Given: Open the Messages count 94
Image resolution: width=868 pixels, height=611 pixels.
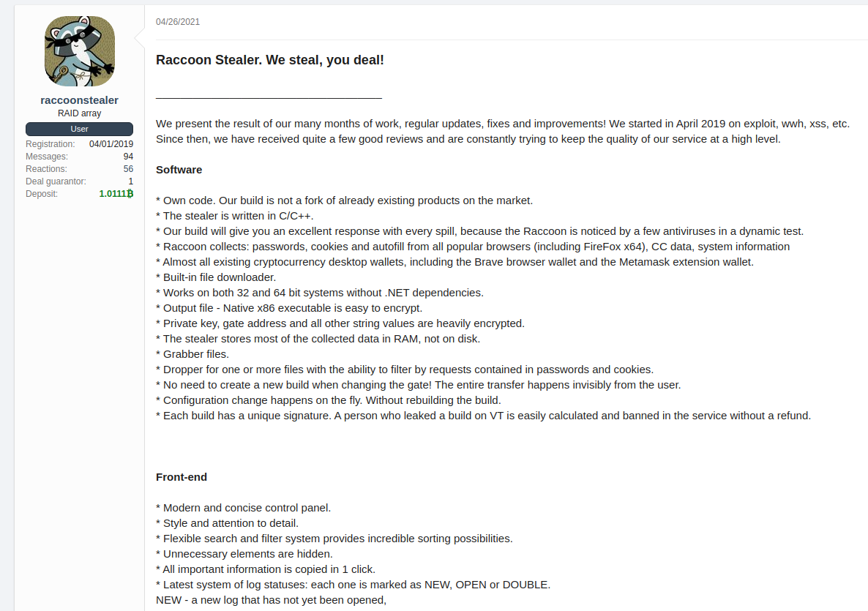Looking at the screenshot, I should (128, 157).
